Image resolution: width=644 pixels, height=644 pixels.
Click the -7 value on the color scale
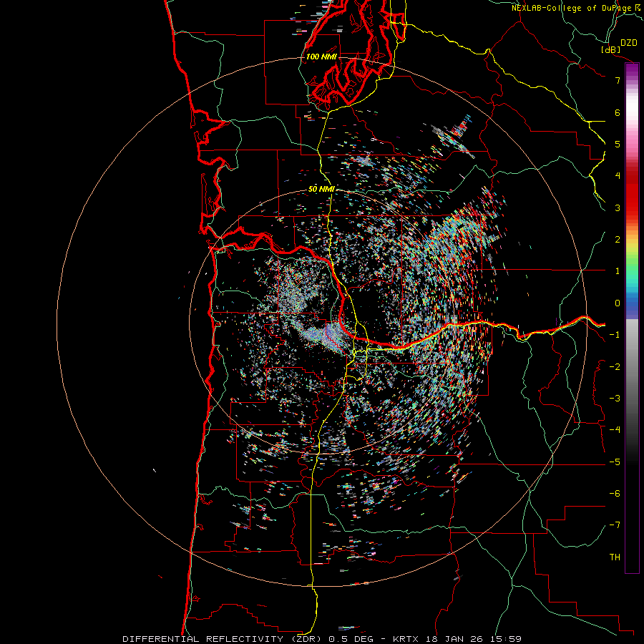[615, 525]
